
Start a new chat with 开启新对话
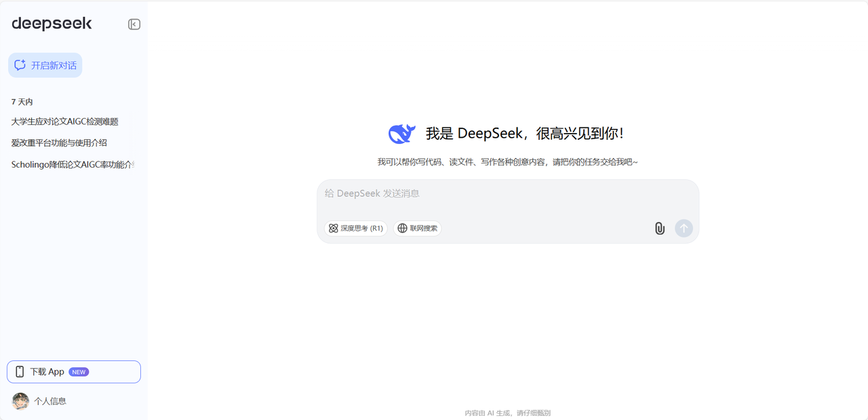[x=45, y=65]
